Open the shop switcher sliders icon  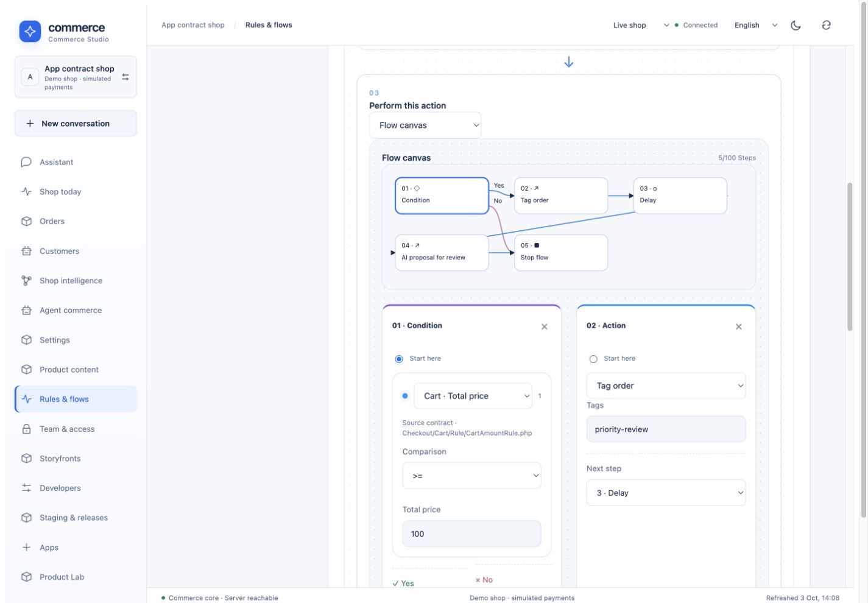tap(125, 77)
